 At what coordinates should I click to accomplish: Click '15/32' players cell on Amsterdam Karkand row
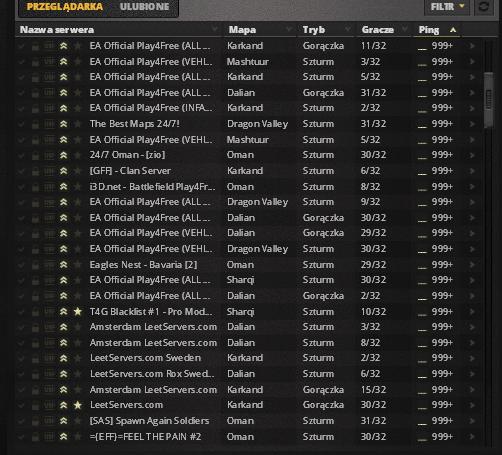[x=373, y=390]
